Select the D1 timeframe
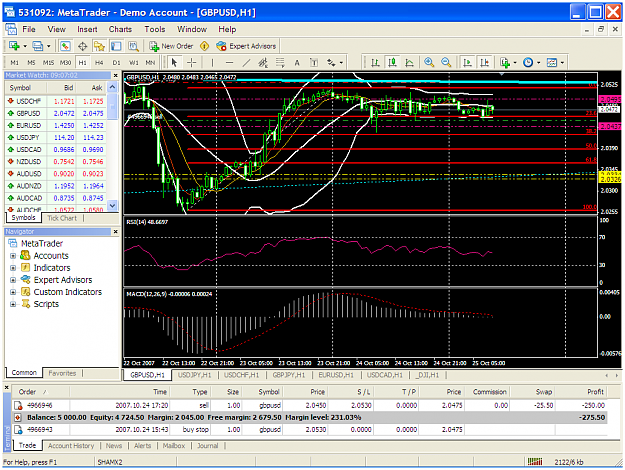The height and width of the screenshot is (470, 625). click(x=116, y=63)
